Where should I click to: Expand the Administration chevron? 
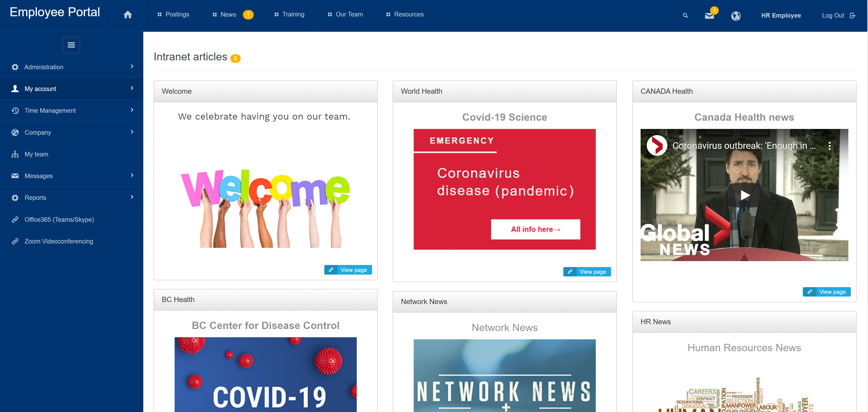[132, 67]
